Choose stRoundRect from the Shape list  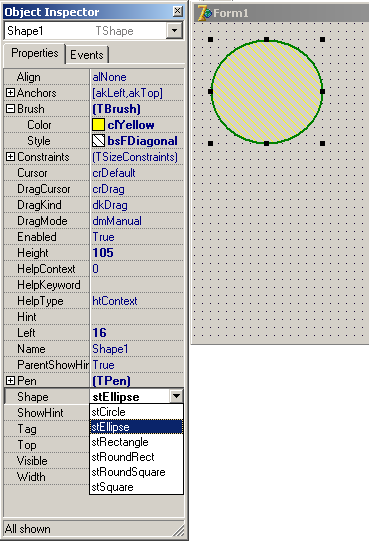(136, 457)
